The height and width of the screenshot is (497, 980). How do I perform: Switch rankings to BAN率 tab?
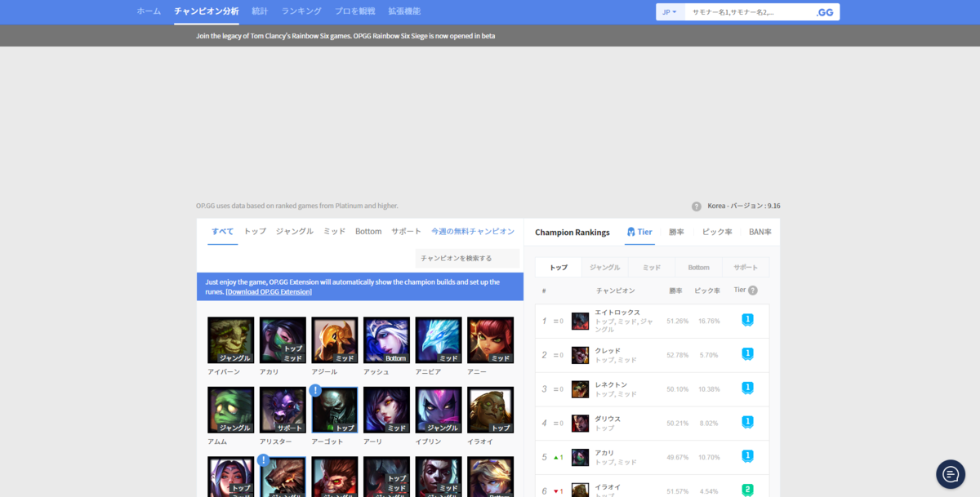[760, 232]
